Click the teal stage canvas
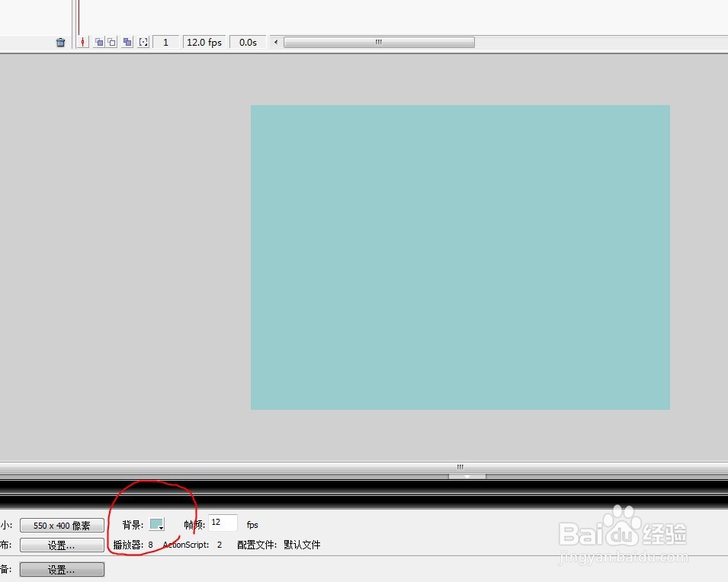Image resolution: width=728 pixels, height=582 pixels. coord(460,257)
